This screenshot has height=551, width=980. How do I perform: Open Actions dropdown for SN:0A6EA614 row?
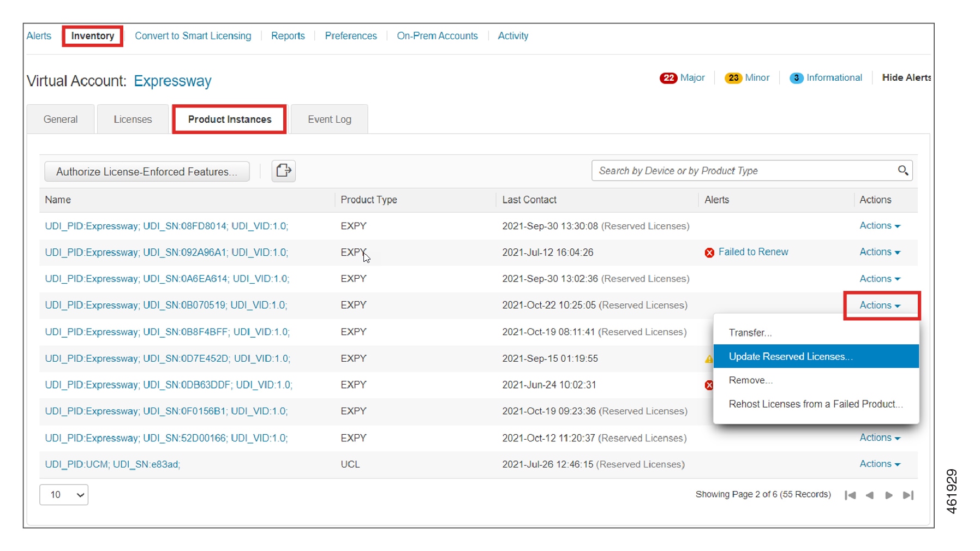[x=880, y=279]
